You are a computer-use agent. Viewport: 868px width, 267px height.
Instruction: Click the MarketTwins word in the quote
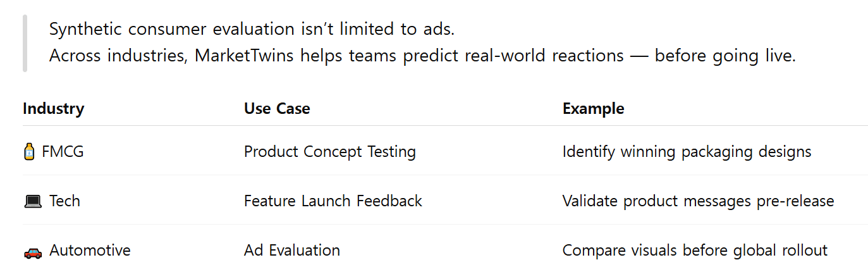pos(245,56)
